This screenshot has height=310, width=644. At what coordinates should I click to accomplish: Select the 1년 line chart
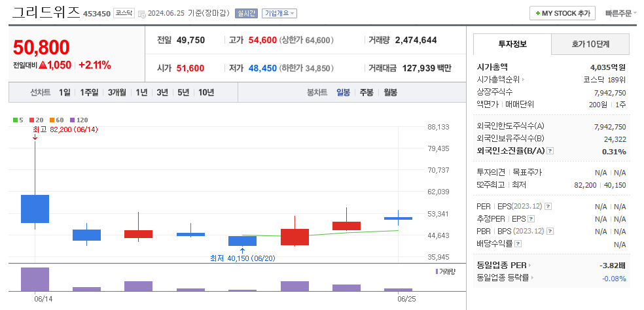pos(141,92)
